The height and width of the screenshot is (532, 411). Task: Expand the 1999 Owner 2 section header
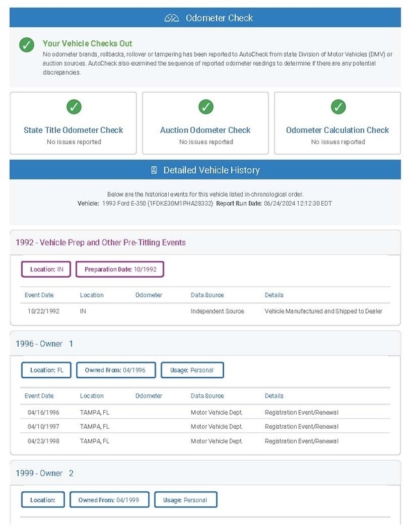pos(205,473)
